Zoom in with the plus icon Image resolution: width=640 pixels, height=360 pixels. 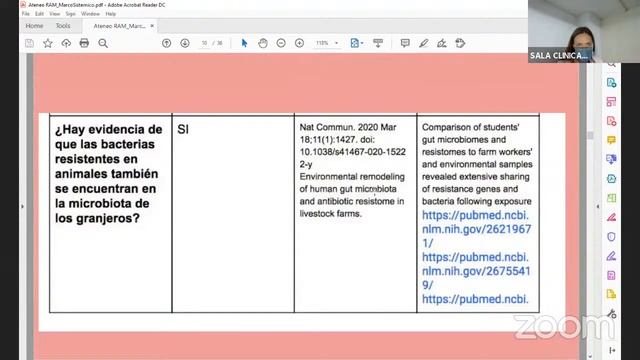(x=299, y=43)
